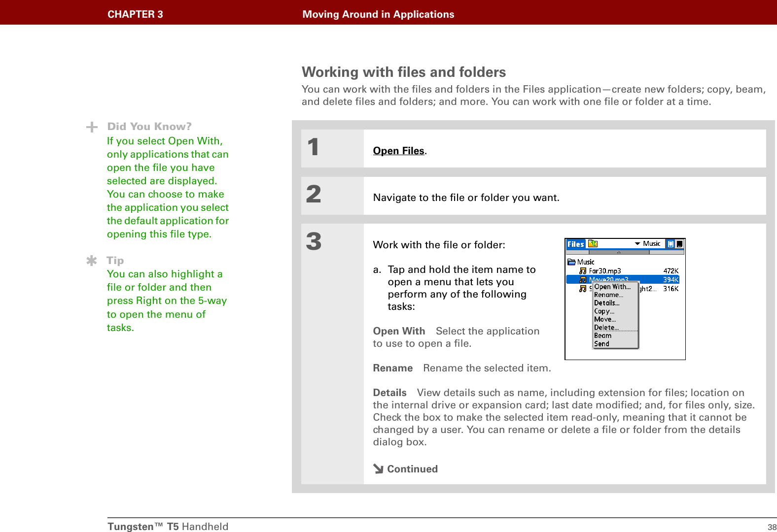Click the Open Files link

[398, 151]
